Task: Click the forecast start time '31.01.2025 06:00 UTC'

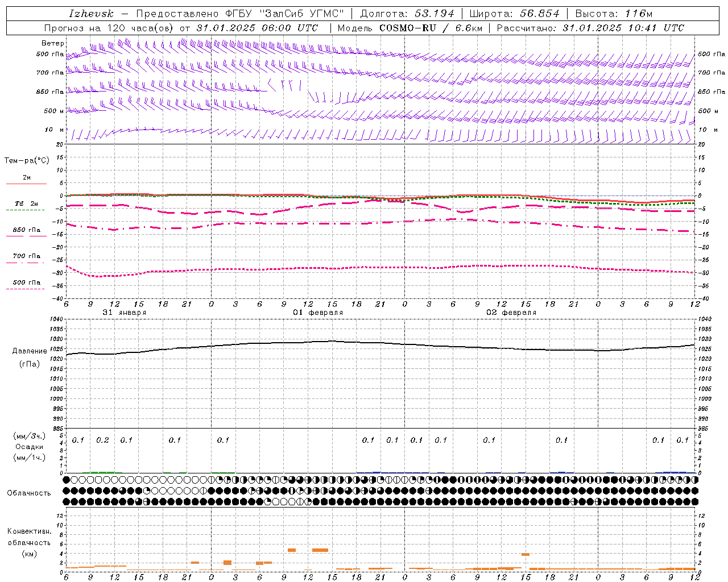Action: pos(257,28)
